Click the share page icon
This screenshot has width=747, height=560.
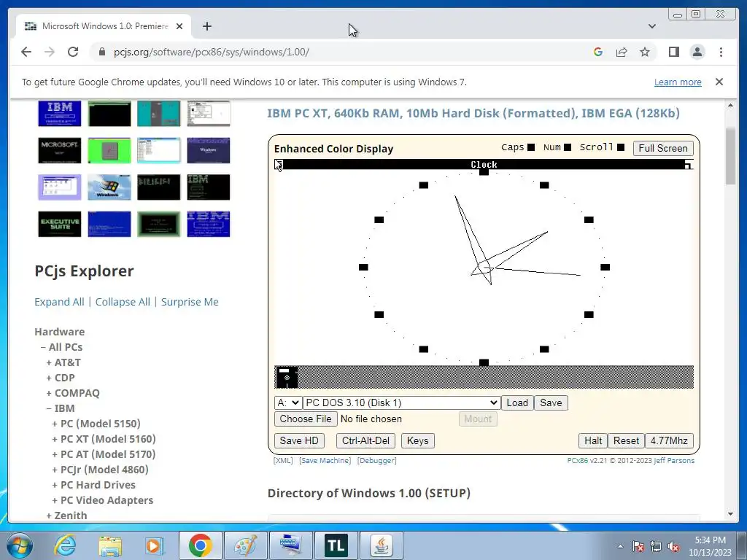[x=622, y=52]
